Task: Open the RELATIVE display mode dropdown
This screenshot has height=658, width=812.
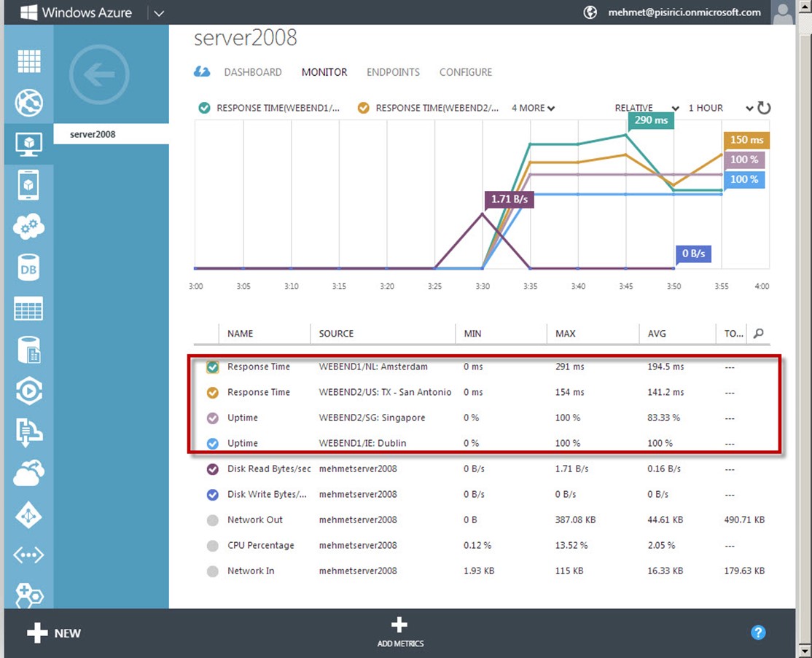Action: pos(647,108)
